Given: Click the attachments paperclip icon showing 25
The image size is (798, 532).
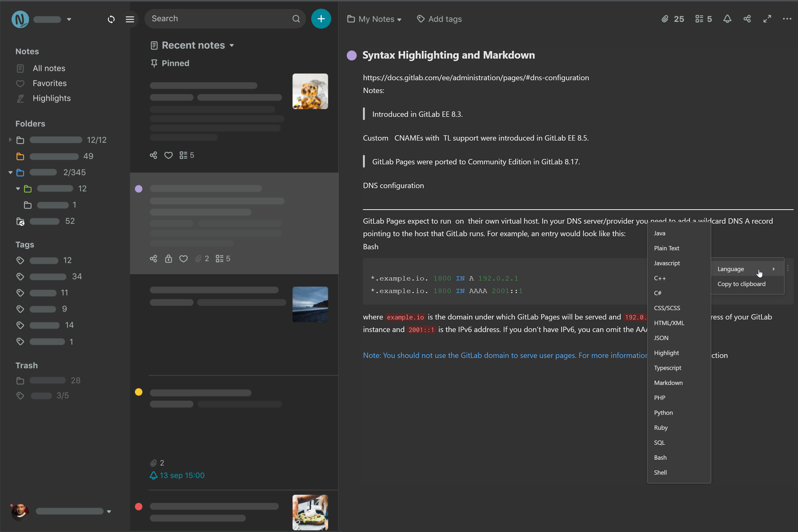Looking at the screenshot, I should (x=666, y=19).
